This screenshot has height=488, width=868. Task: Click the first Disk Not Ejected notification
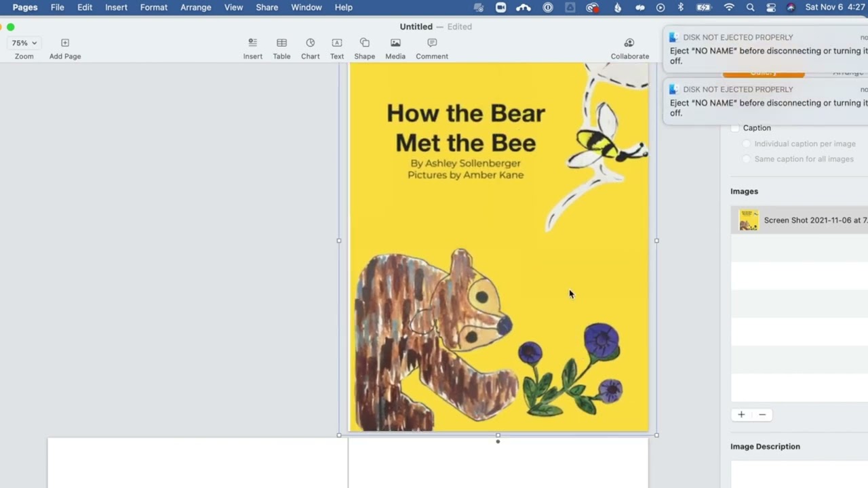click(766, 49)
